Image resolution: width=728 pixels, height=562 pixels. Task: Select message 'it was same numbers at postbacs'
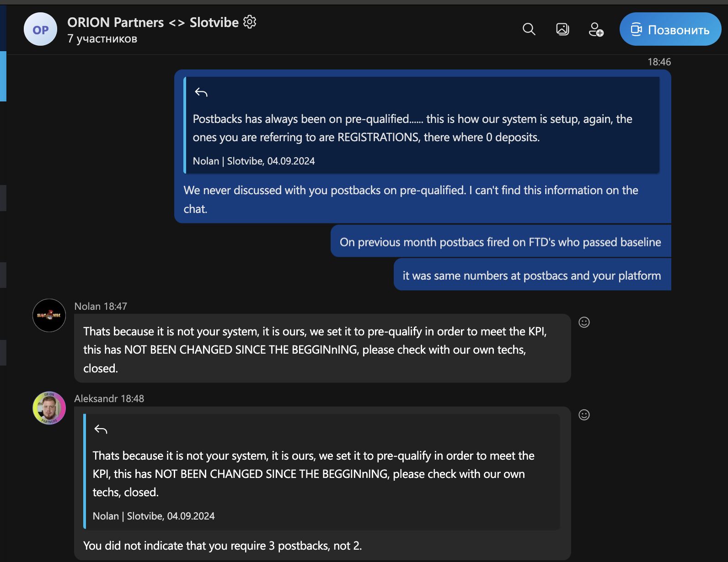(x=532, y=276)
